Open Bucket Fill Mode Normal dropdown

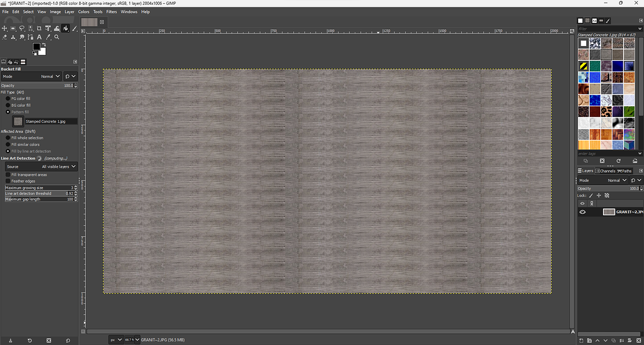coord(31,76)
